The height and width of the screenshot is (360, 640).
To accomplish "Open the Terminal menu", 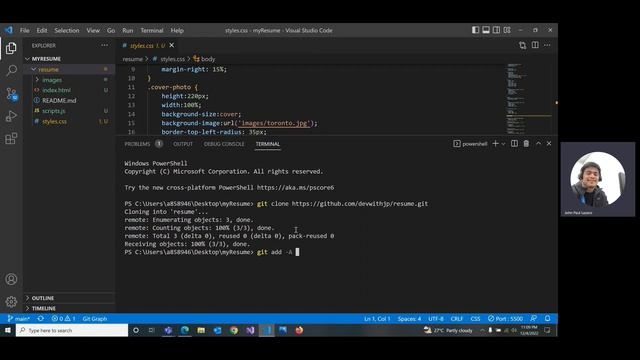I will pyautogui.click(x=152, y=31).
